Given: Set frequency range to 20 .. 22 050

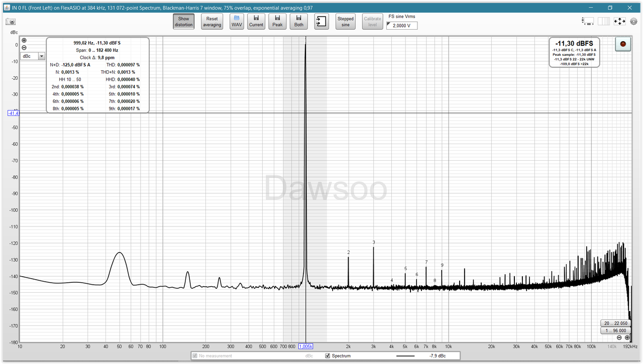Looking at the screenshot, I should (615, 323).
